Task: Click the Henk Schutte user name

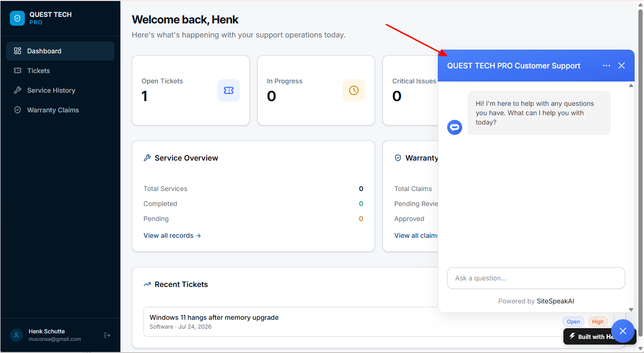Action: pyautogui.click(x=46, y=331)
